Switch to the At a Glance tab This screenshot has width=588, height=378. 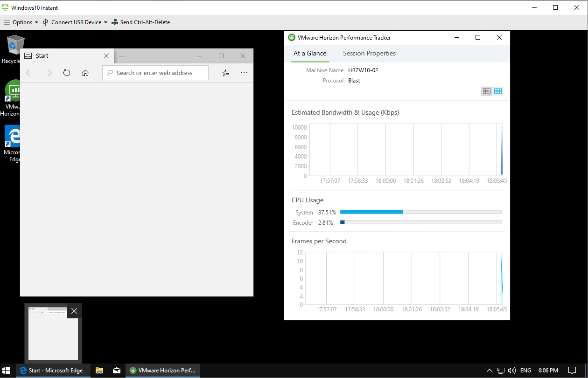(x=310, y=53)
